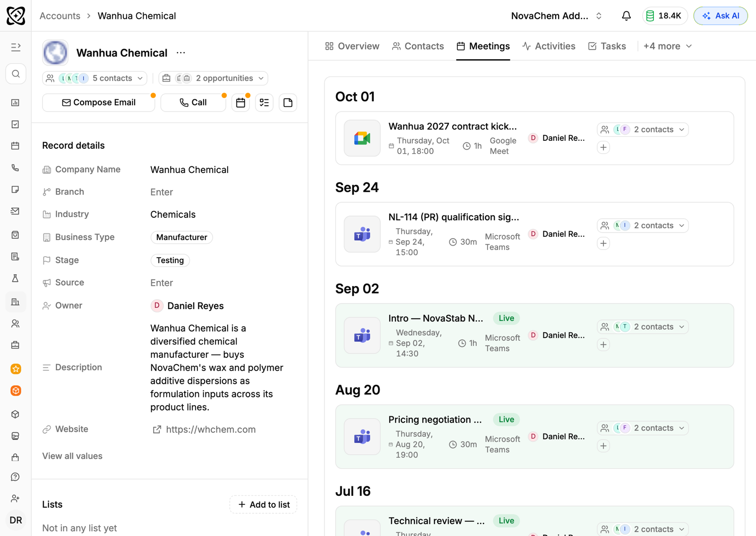Click the Compose Email button
The image size is (756, 536).
[x=98, y=103]
